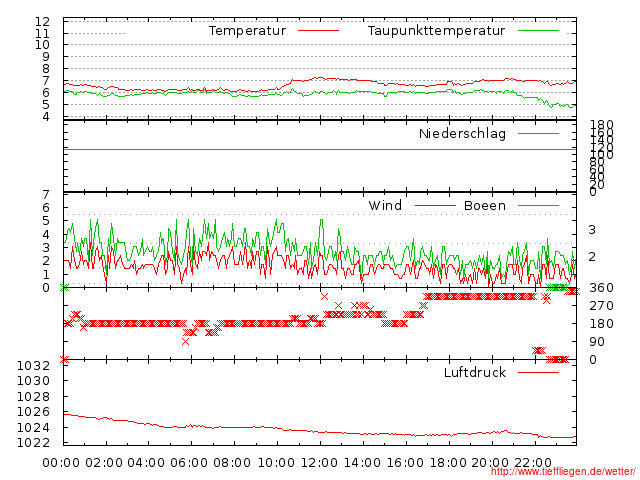640x480 pixels.
Task: Click the Wind legend label
Action: point(385,205)
